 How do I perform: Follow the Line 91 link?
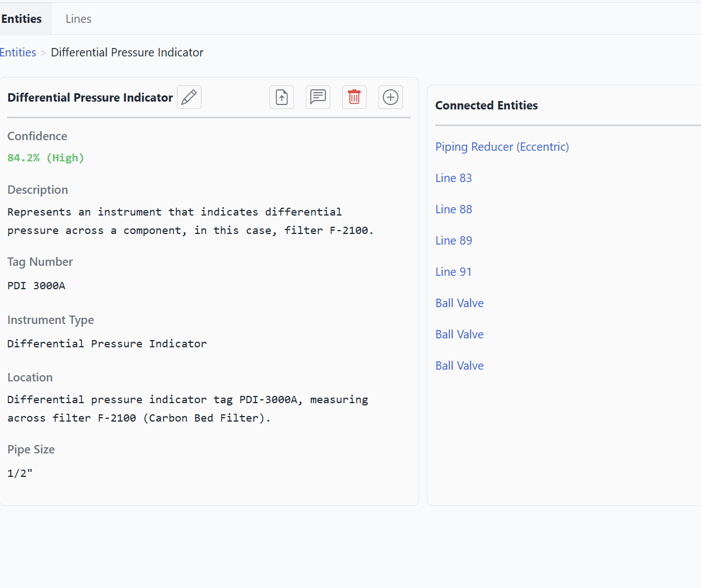[453, 272]
